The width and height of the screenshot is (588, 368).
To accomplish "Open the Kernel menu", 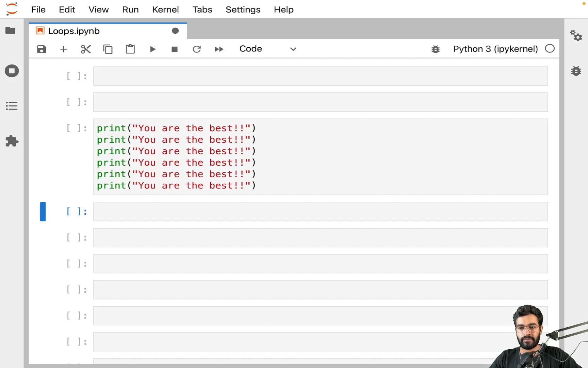I will [165, 10].
